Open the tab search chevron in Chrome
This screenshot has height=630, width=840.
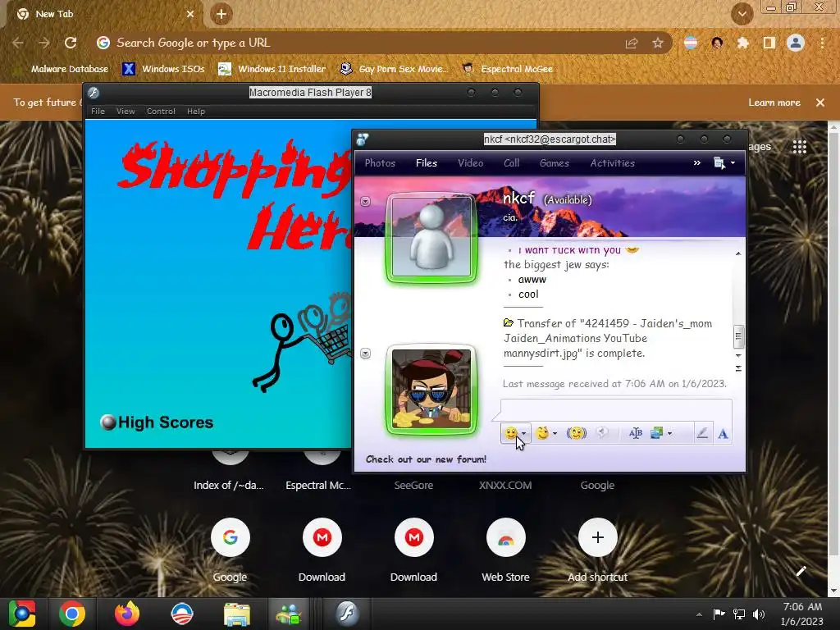[742, 15]
